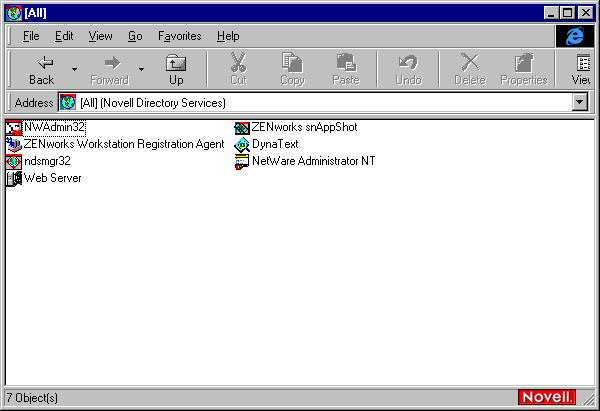Open the Help menu
The height and width of the screenshot is (411, 600).
[228, 36]
